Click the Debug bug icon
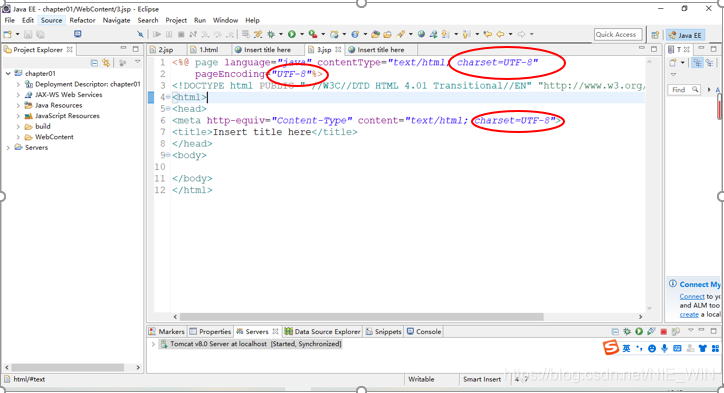The height and width of the screenshot is (393, 724). click(271, 34)
